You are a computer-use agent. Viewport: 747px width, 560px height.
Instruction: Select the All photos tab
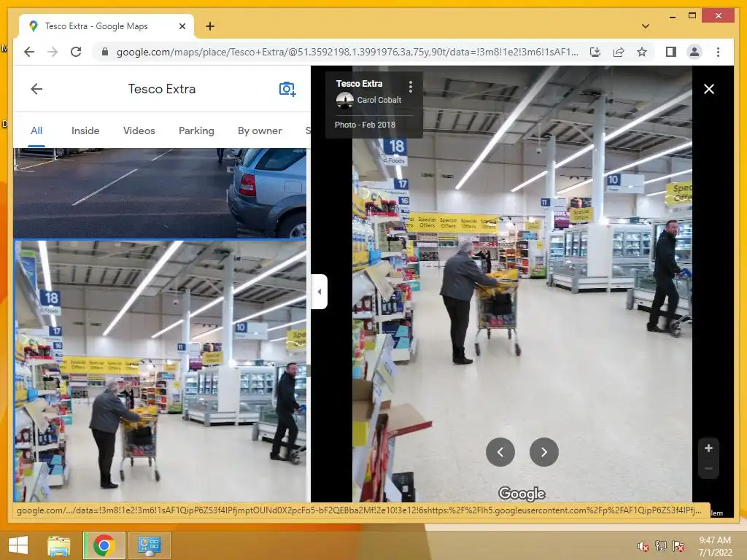[36, 131]
